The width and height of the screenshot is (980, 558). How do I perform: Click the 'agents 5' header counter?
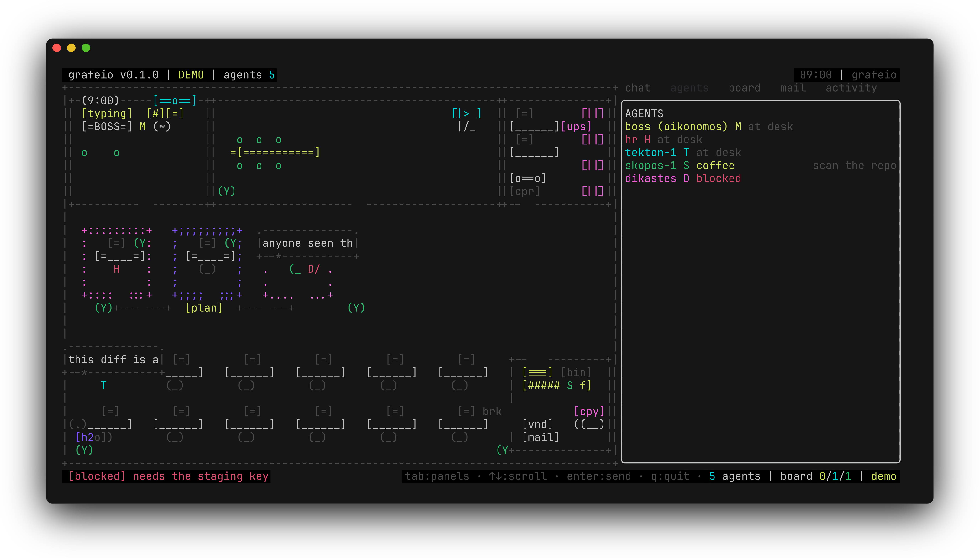pos(249,75)
